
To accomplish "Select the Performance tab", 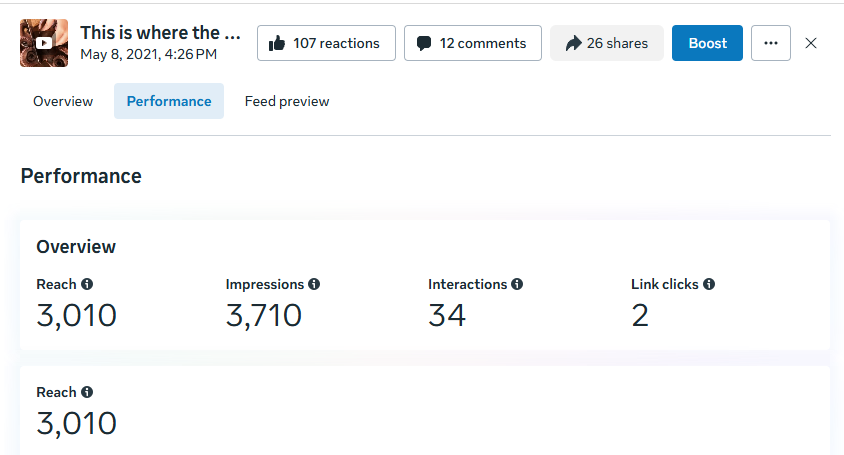I will pyautogui.click(x=169, y=101).
